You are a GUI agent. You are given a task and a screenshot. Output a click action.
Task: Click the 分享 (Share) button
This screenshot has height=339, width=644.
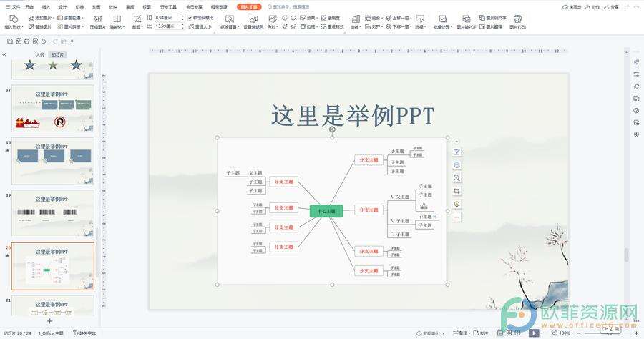(612, 7)
